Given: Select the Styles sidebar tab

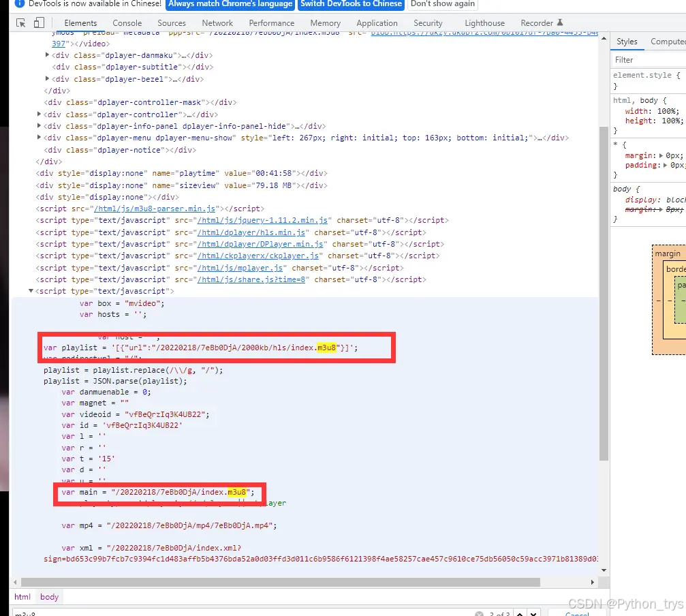Looking at the screenshot, I should pyautogui.click(x=627, y=42).
